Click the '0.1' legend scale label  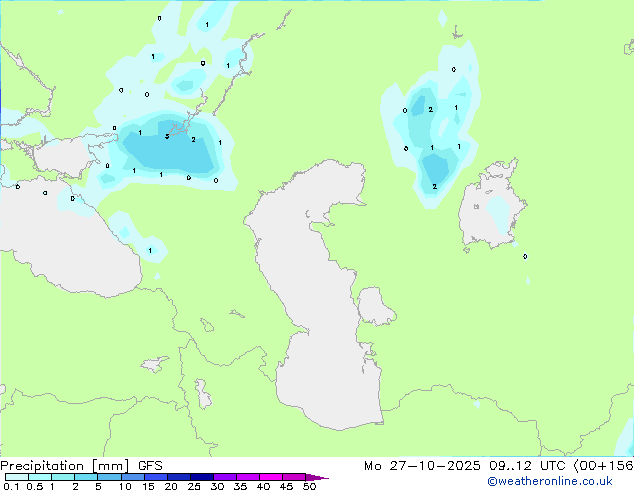click(11, 486)
